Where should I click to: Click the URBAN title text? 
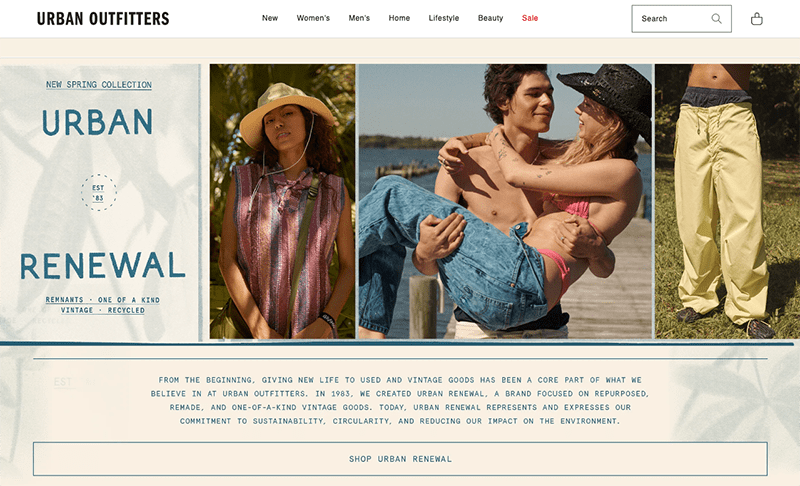97,122
